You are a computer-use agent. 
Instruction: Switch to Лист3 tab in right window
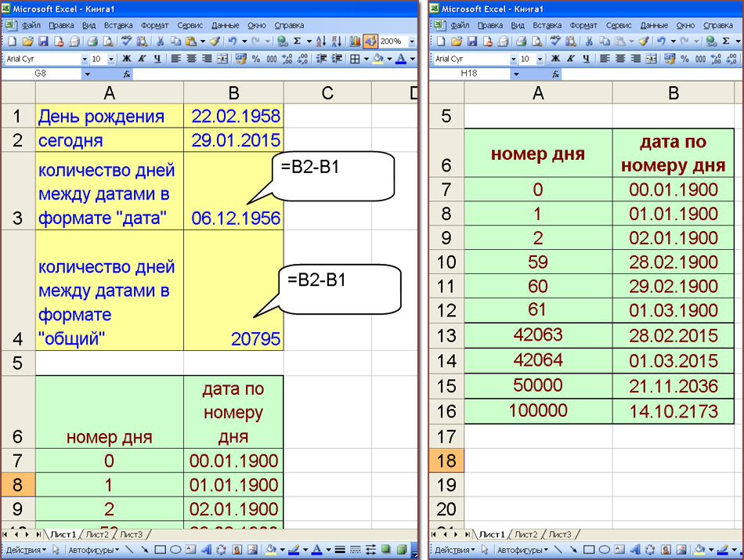click(561, 534)
